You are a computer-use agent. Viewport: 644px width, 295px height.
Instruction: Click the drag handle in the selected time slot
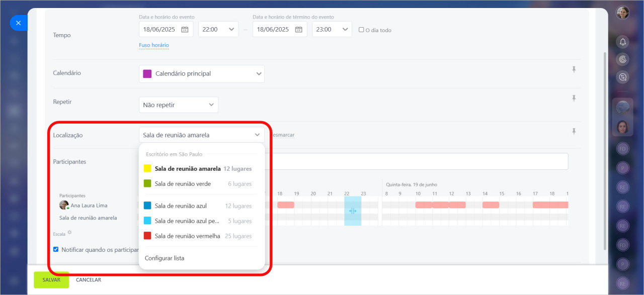click(x=353, y=211)
